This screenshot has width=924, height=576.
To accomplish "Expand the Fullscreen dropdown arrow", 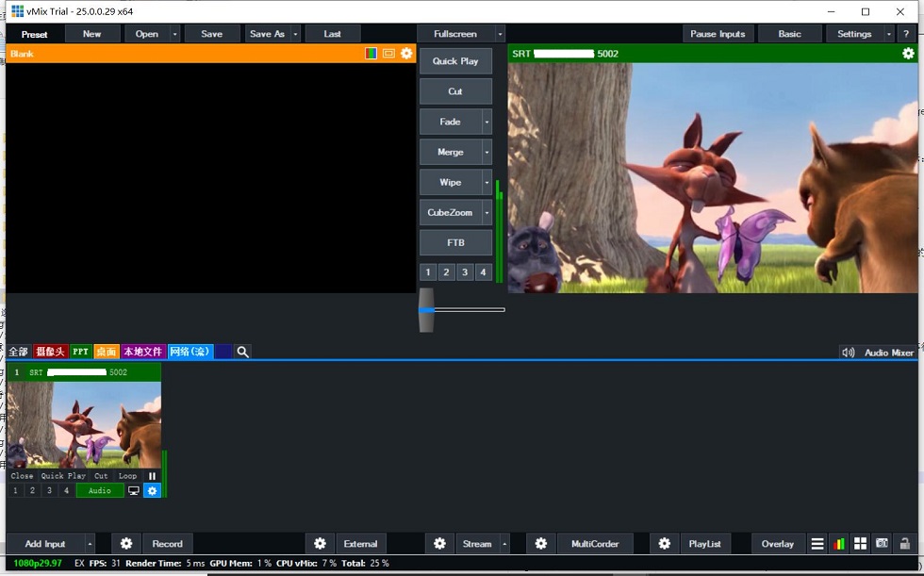I will coord(501,34).
